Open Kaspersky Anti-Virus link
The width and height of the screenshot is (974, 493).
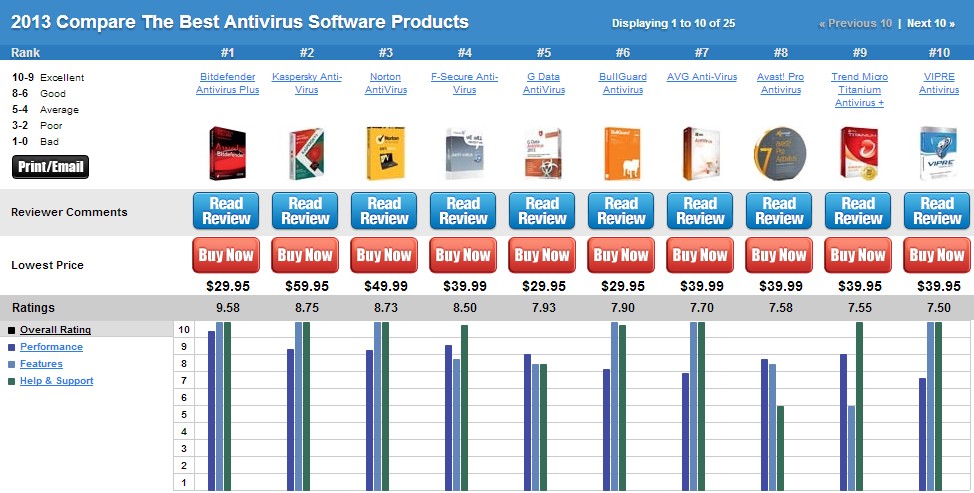(306, 83)
